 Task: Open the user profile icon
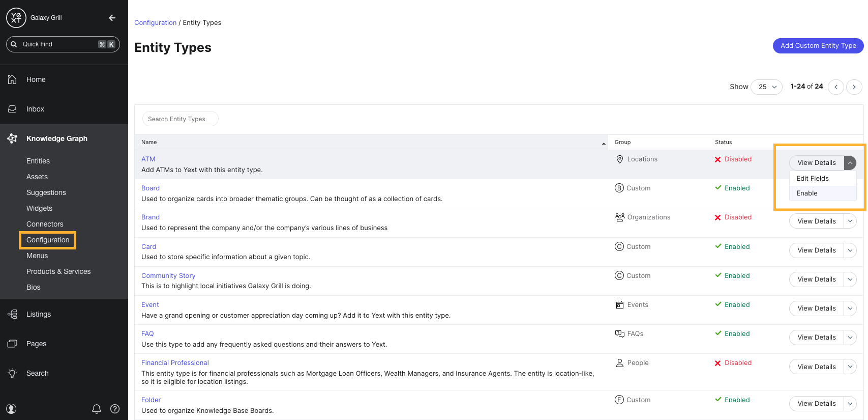[x=11, y=409]
